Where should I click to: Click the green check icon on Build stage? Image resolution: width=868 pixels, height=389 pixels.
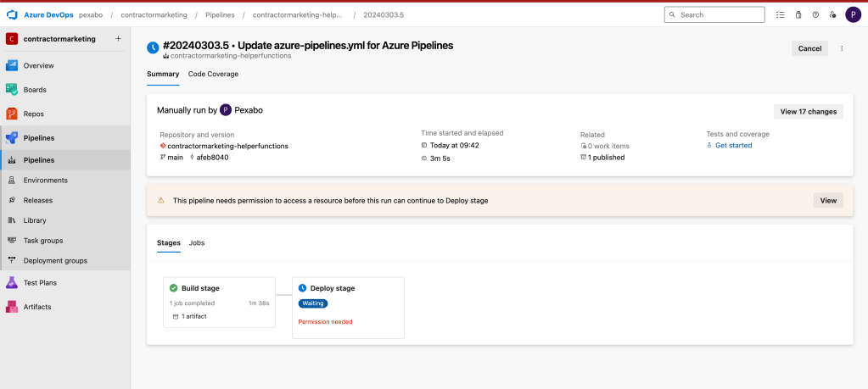173,288
